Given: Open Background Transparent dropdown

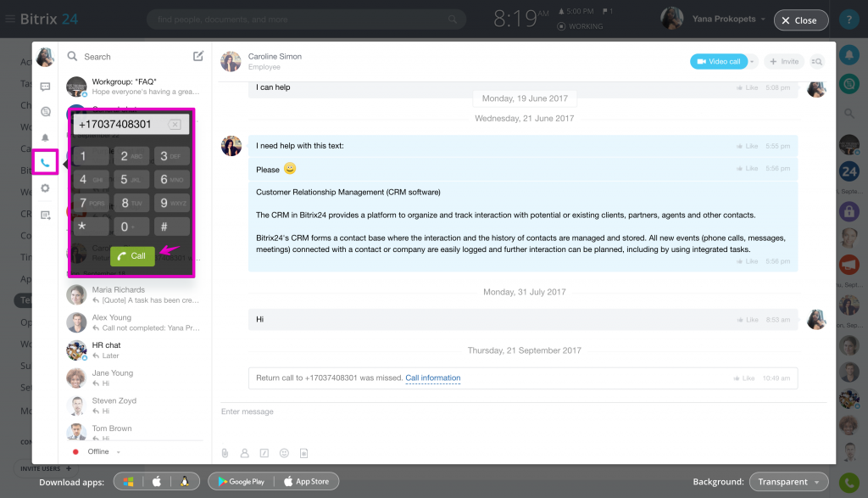Looking at the screenshot, I should [x=788, y=482].
